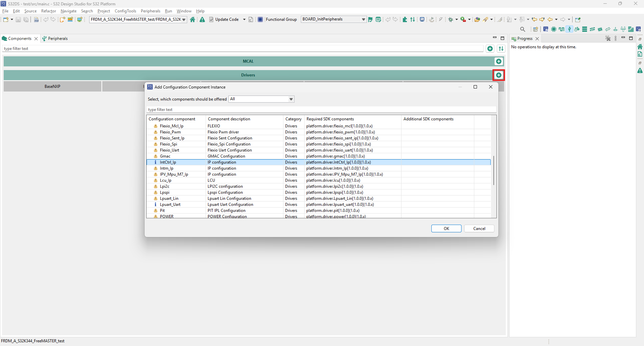This screenshot has width=644, height=346.
Task: Open the ConfigTools menu
Action: [125, 11]
